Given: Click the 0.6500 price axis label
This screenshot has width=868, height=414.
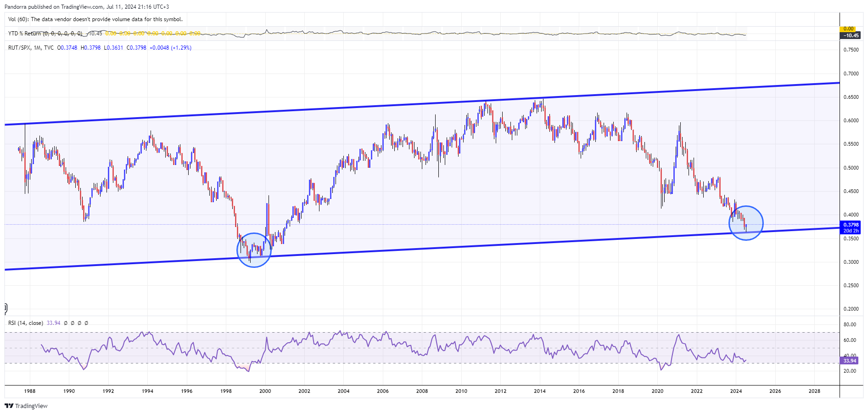Looking at the screenshot, I should click(x=851, y=97).
